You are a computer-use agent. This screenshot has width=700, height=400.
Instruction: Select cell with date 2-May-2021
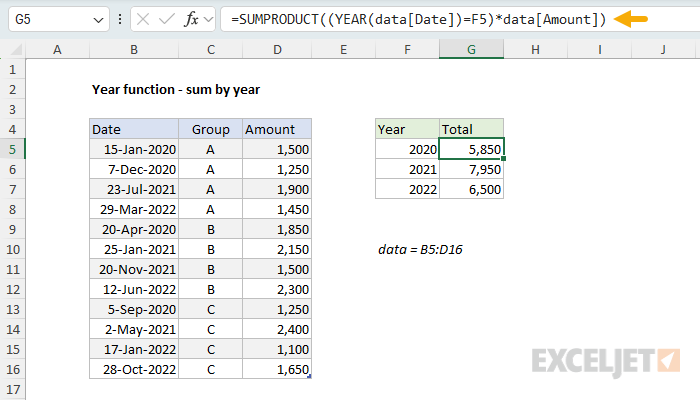(134, 329)
